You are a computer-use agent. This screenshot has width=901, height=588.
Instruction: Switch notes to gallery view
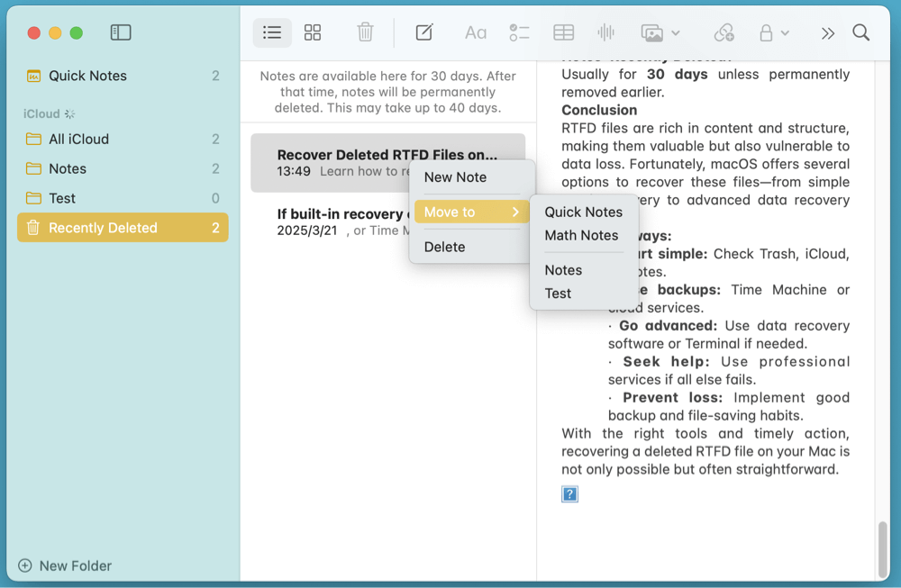point(313,32)
